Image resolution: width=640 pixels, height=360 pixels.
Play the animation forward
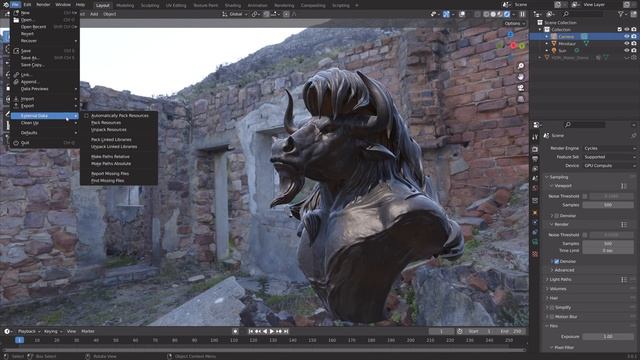(272, 331)
